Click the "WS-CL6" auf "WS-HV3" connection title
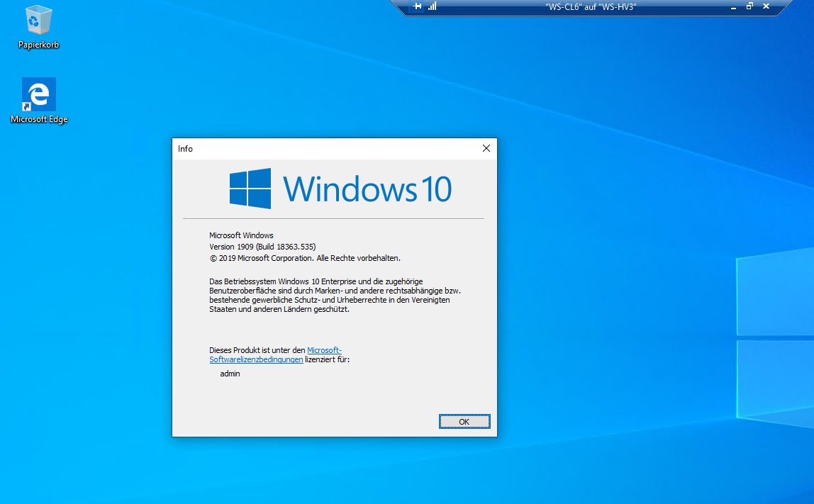 591,7
